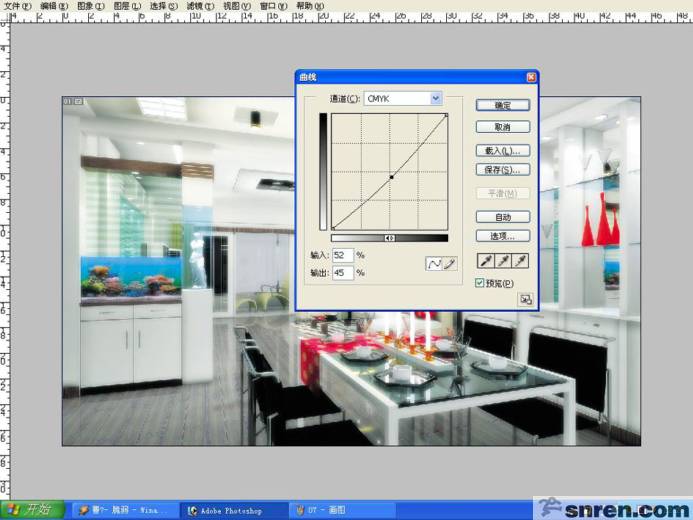The height and width of the screenshot is (520, 693).
Task: Switch to Adobe Photoshop taskbar item
Action: [232, 511]
